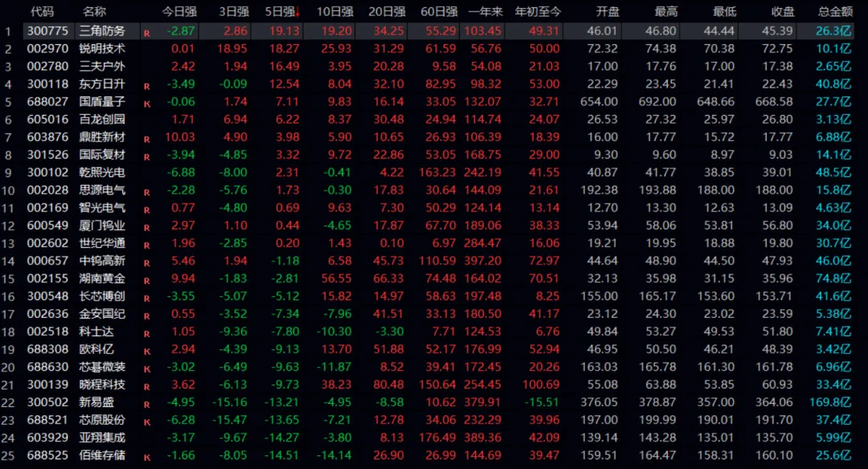Click the R marker beside 晓程科技
Screen dimensions: 868x469
pyautogui.click(x=147, y=387)
